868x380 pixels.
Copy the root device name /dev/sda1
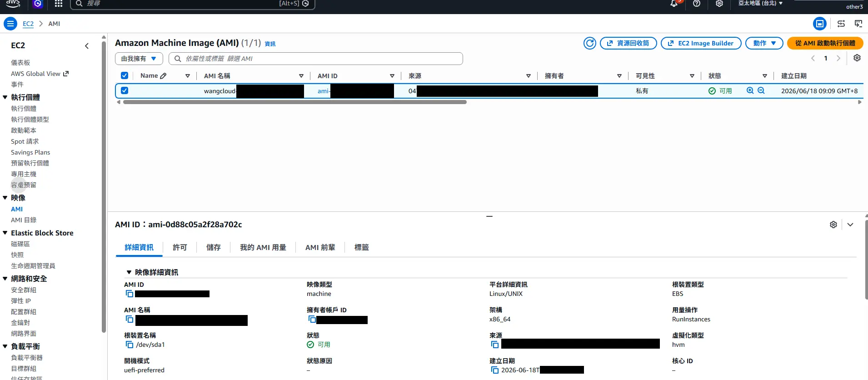[130, 345]
